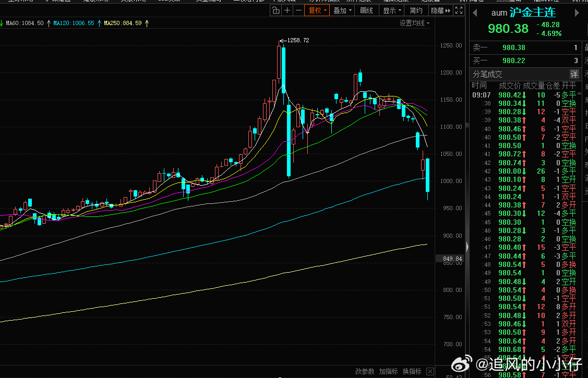
Task: Select the :43 980.10 空开 trade row
Action: [525, 179]
